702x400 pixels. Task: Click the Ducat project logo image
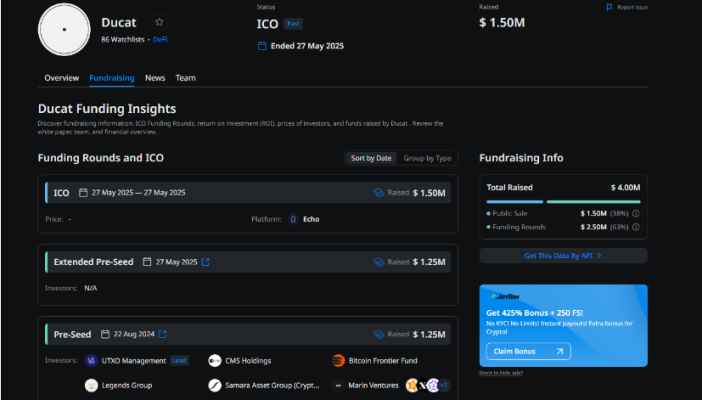pos(64,29)
